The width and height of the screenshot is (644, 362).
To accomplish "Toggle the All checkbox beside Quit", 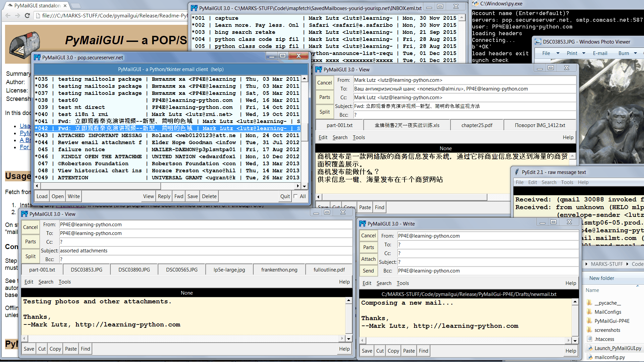I will tap(296, 196).
